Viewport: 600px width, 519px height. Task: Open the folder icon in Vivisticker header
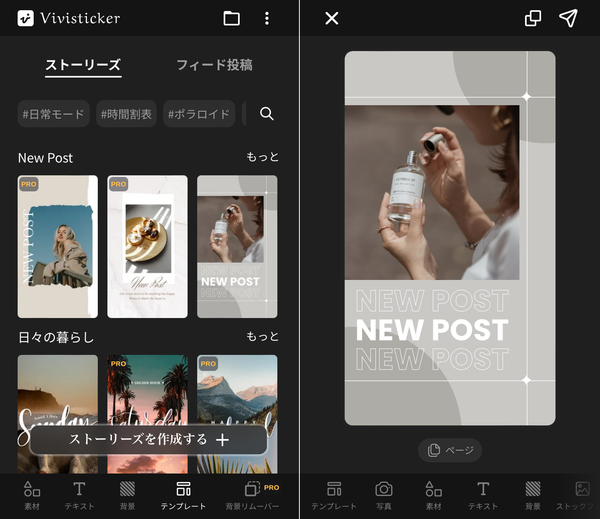click(232, 18)
